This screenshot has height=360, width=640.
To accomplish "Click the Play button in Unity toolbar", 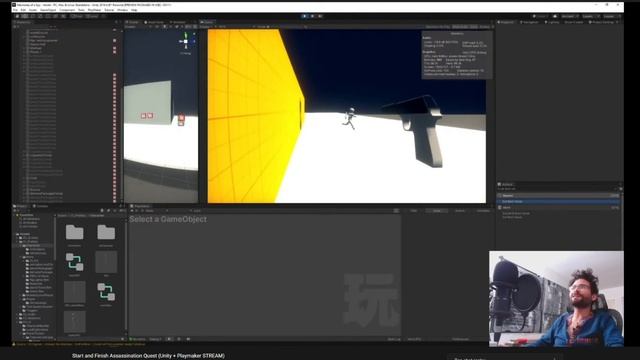I will tap(304, 16).
